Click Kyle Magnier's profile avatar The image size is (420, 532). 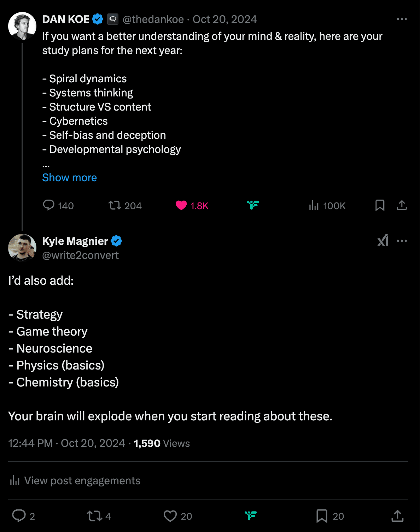(22, 248)
